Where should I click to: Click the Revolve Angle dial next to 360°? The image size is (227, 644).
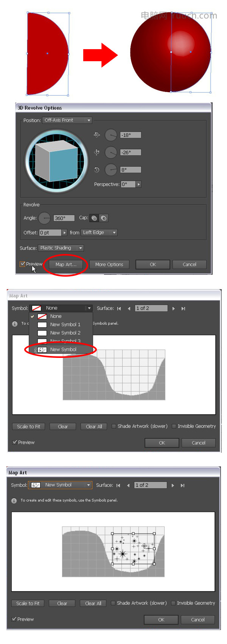tap(45, 218)
